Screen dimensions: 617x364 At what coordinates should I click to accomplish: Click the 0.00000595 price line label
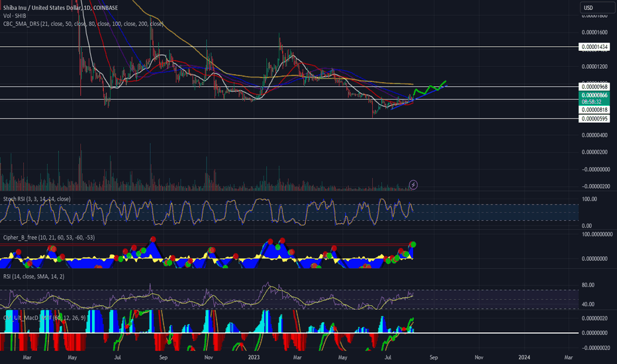pos(594,118)
